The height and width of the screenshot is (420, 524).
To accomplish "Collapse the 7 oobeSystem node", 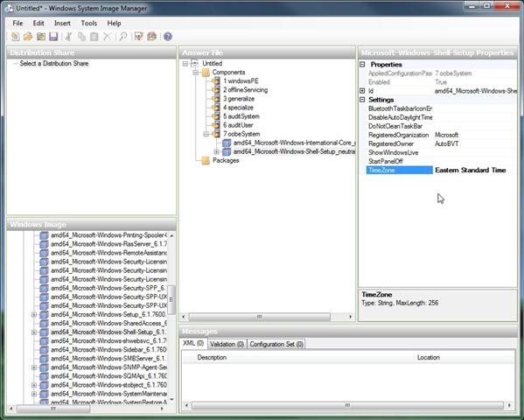I will 206,134.
